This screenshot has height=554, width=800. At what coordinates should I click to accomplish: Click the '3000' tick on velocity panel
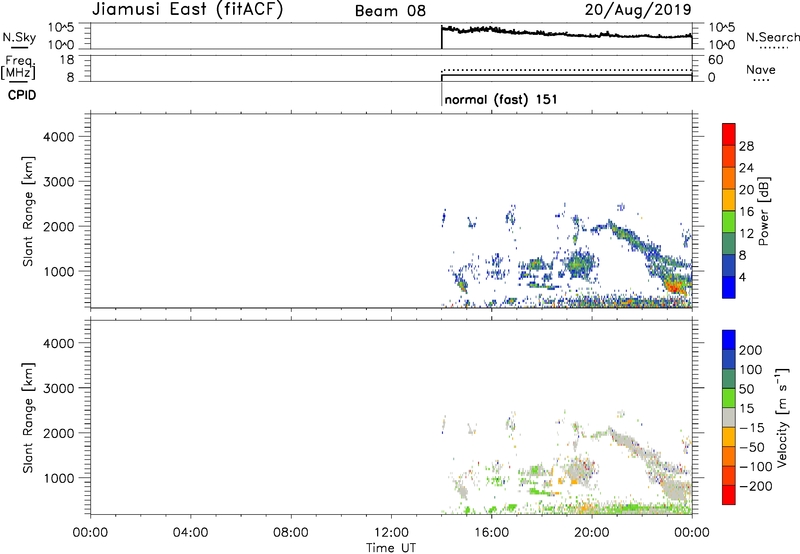pos(59,388)
